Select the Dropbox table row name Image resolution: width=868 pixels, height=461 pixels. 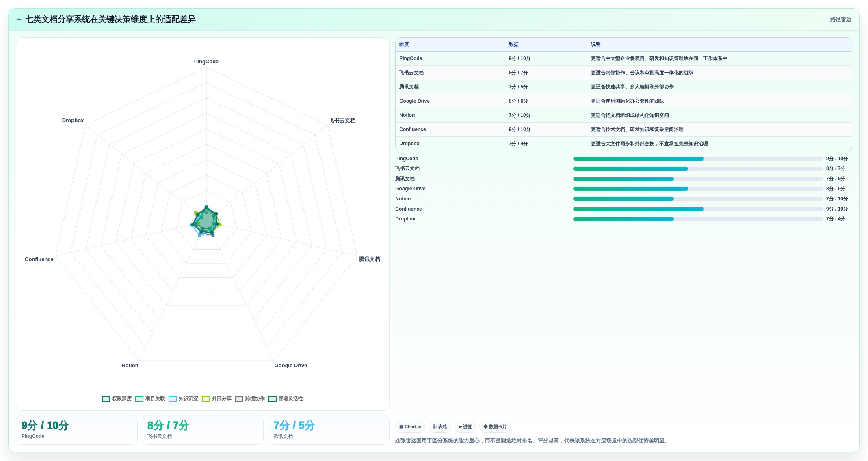[409, 144]
